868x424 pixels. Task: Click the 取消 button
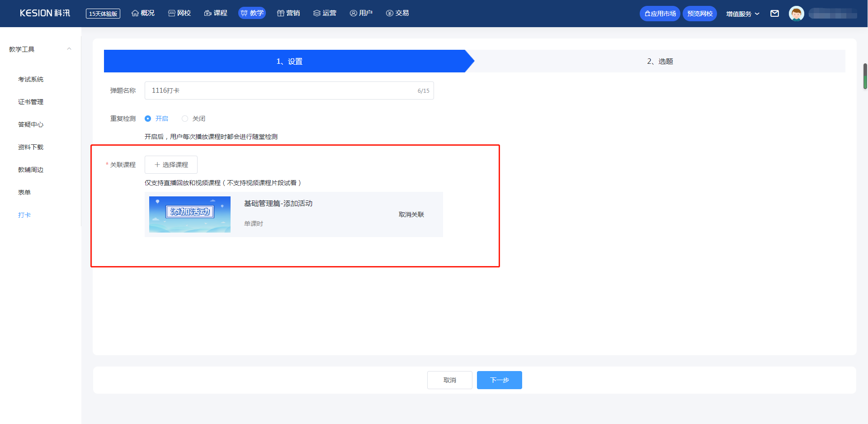point(450,380)
